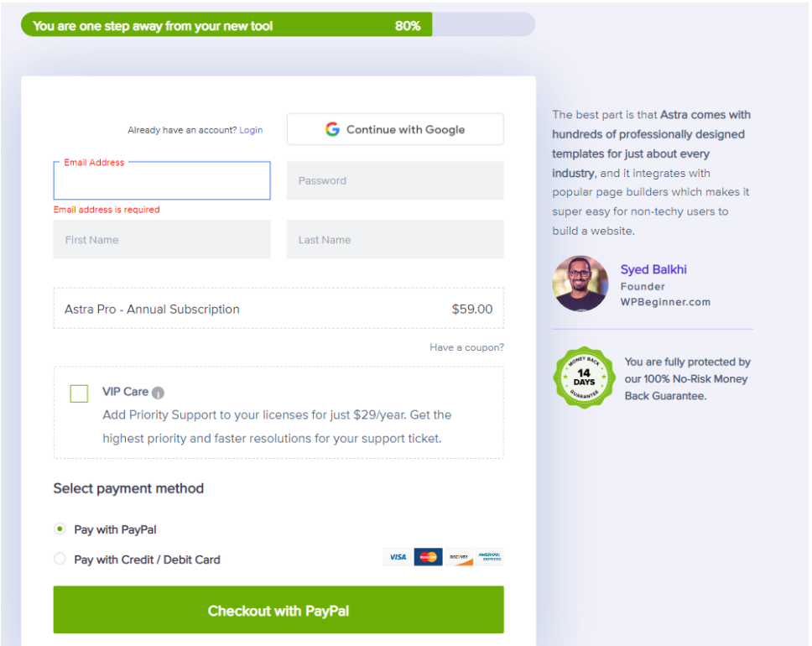Select the Pay with PayPal radio button

[x=60, y=529]
